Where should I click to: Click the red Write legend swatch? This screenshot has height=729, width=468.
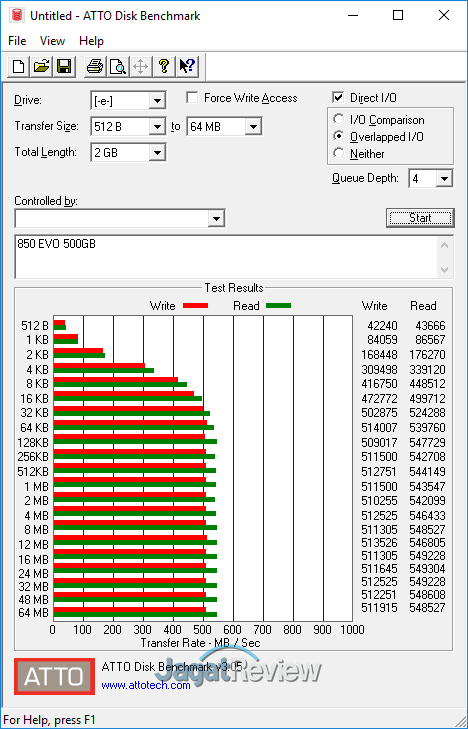195,306
